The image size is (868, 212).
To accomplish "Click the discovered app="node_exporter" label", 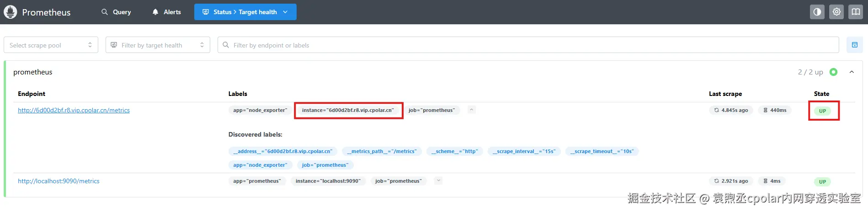I will (x=260, y=165).
